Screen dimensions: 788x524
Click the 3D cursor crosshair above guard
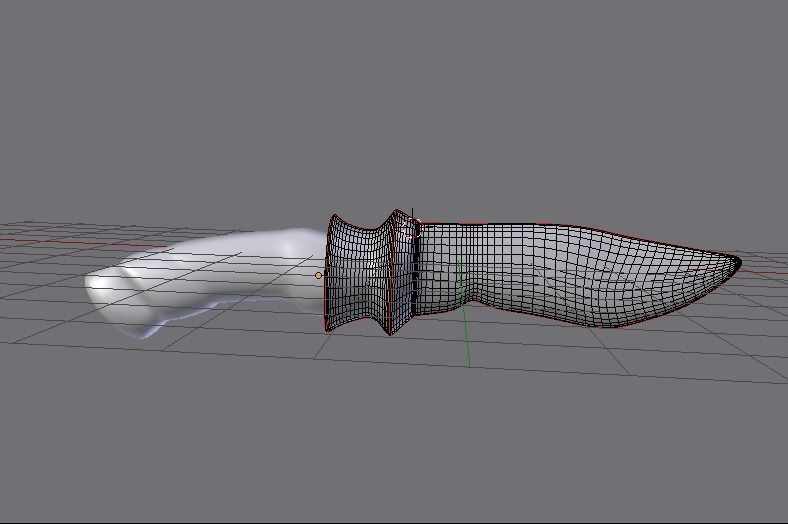pyautogui.click(x=412, y=227)
